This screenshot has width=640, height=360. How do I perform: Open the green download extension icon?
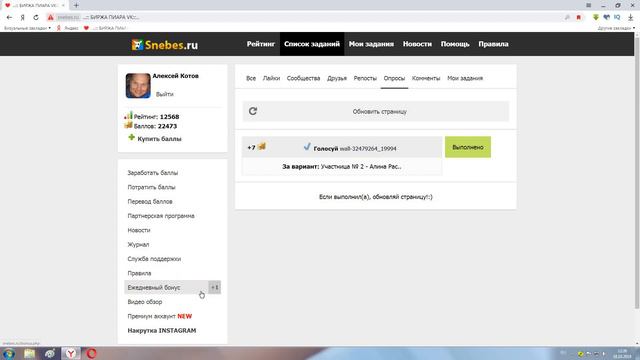tap(596, 17)
